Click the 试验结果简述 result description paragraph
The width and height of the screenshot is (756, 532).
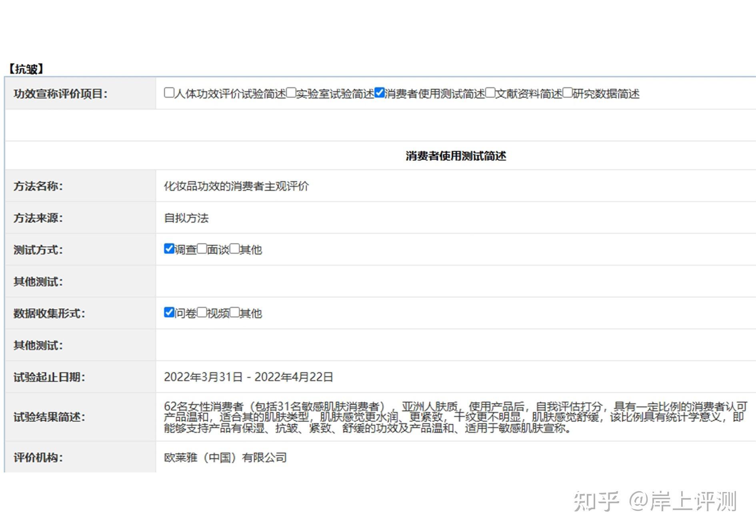(x=456, y=417)
